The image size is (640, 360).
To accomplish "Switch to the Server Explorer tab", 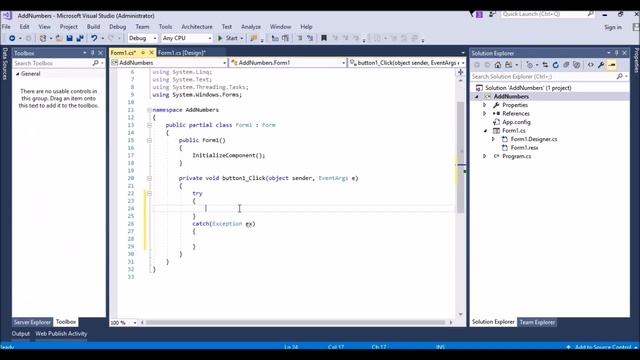I will tap(32, 322).
